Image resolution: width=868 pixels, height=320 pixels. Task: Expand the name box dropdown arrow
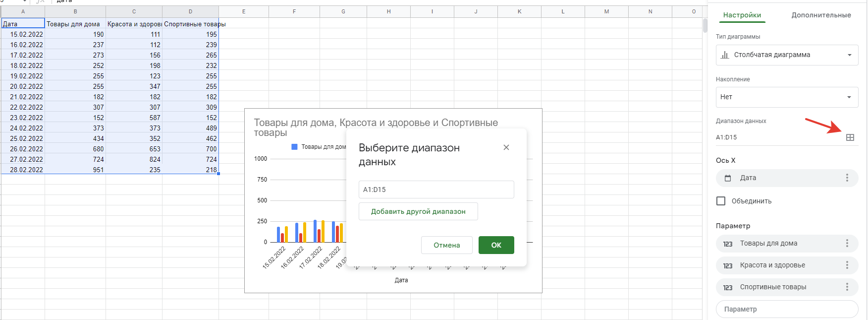23,1
